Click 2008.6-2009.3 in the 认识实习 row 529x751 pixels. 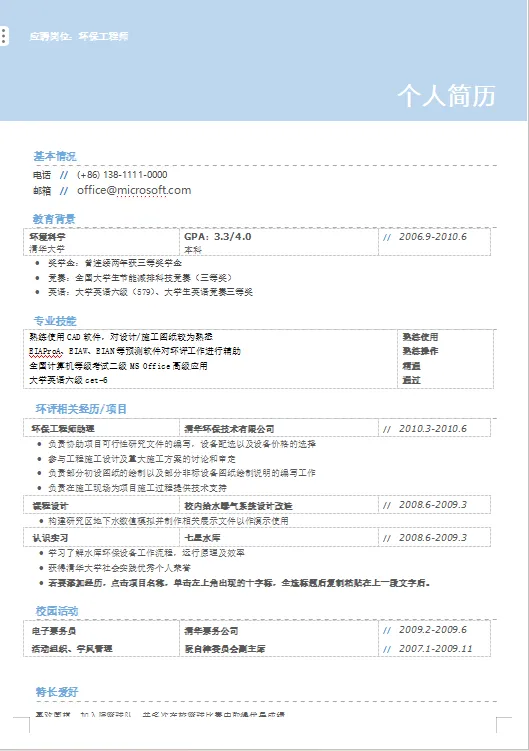pyautogui.click(x=433, y=537)
